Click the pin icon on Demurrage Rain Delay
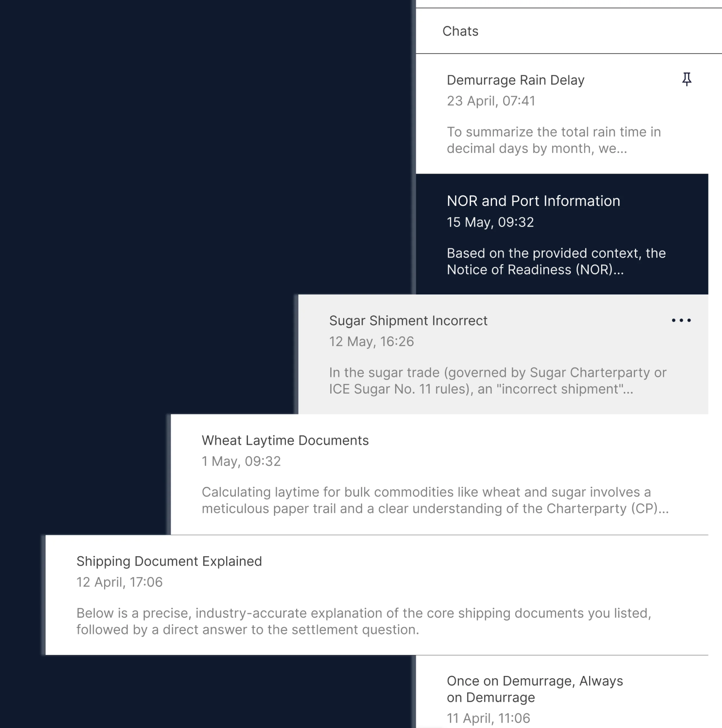 click(x=686, y=79)
